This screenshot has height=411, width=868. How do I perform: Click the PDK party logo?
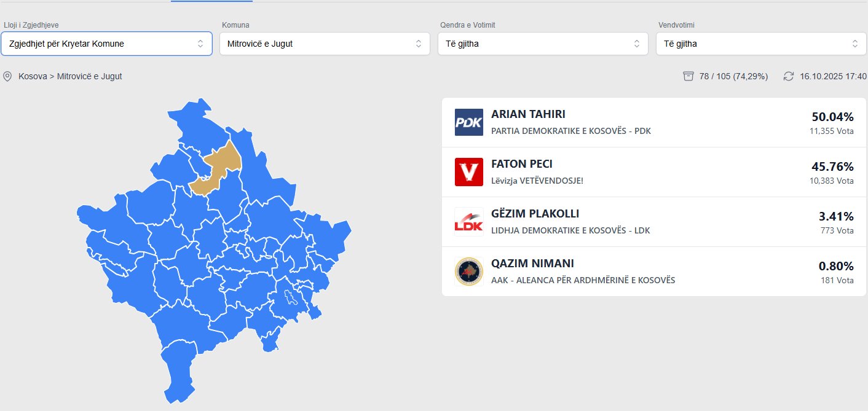click(468, 122)
